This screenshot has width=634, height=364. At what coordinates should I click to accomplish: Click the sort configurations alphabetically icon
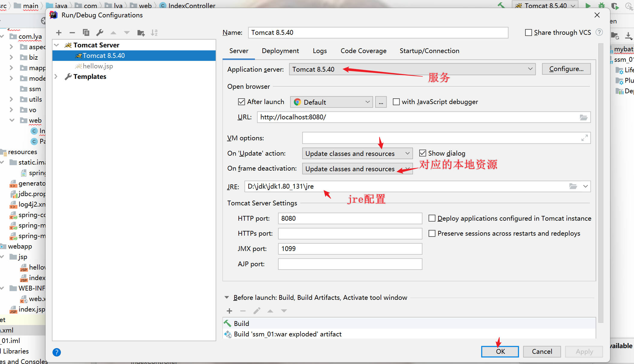point(154,33)
